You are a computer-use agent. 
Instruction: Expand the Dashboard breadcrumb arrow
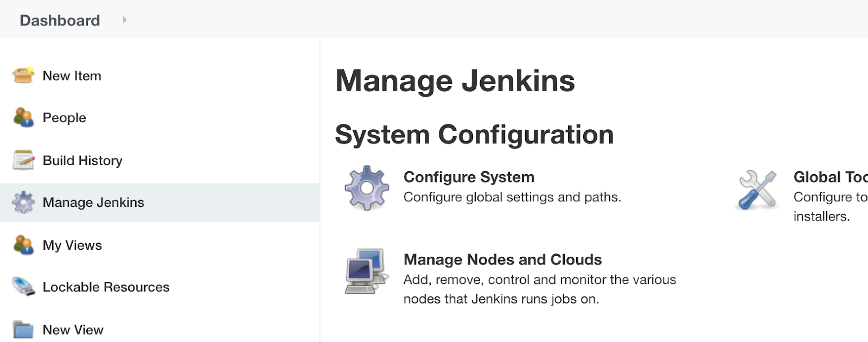[124, 20]
